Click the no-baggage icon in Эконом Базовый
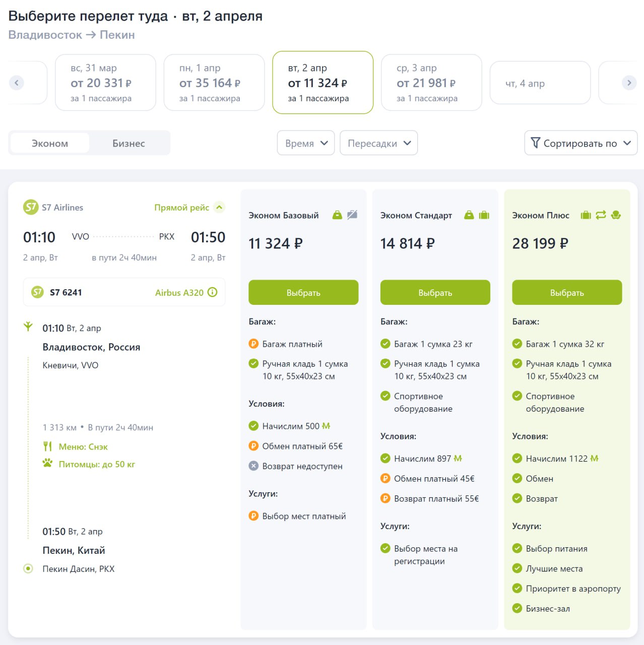This screenshot has height=645, width=644. tap(352, 215)
